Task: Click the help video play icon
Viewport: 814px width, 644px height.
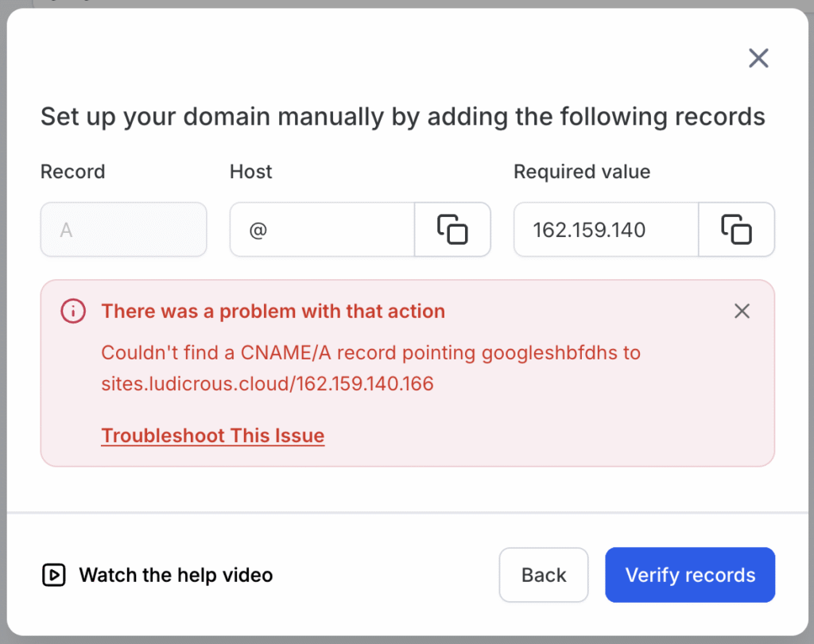Action: 53,575
